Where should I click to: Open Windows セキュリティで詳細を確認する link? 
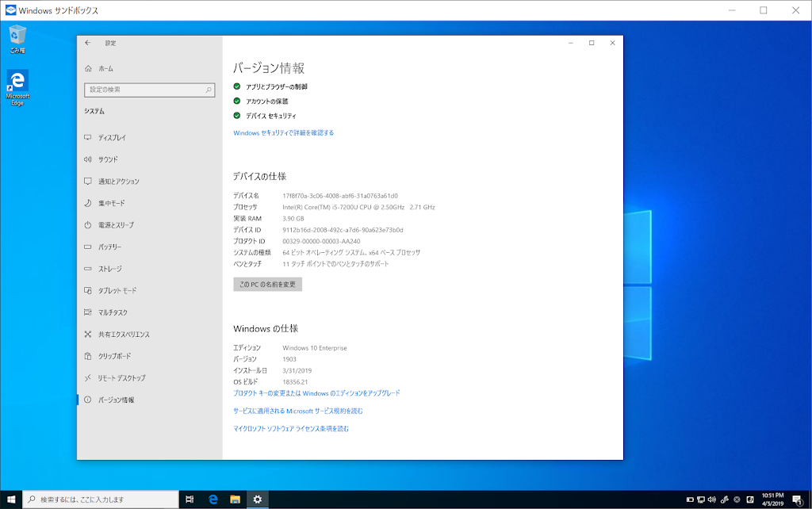pyautogui.click(x=283, y=133)
